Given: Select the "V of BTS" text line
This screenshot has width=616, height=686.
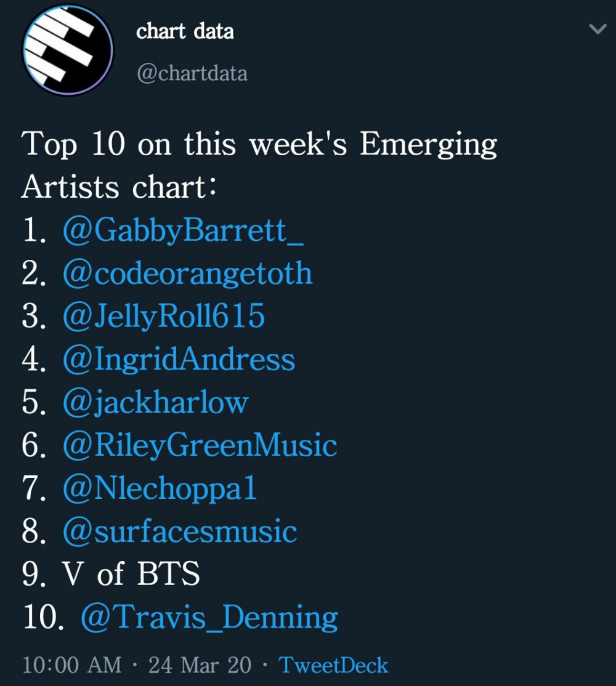Looking at the screenshot, I should pos(111,574).
